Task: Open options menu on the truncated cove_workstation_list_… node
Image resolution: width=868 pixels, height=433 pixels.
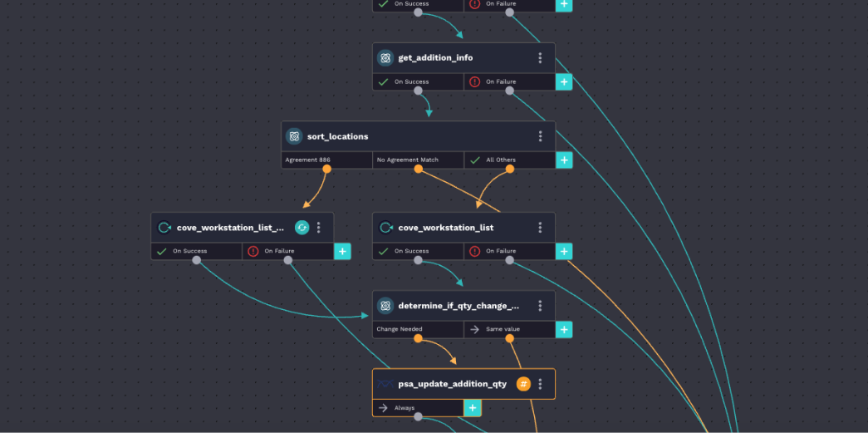Action: coord(318,228)
